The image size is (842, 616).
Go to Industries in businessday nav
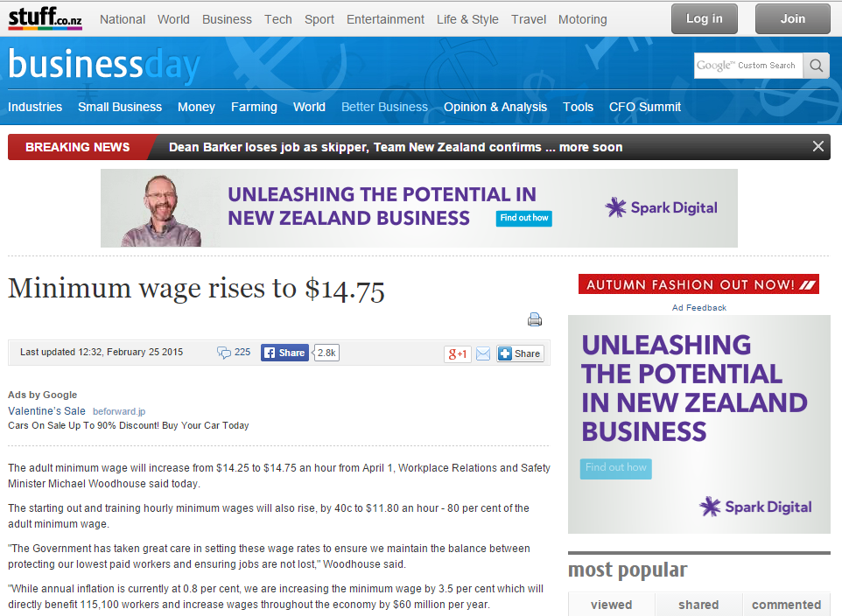[35, 107]
